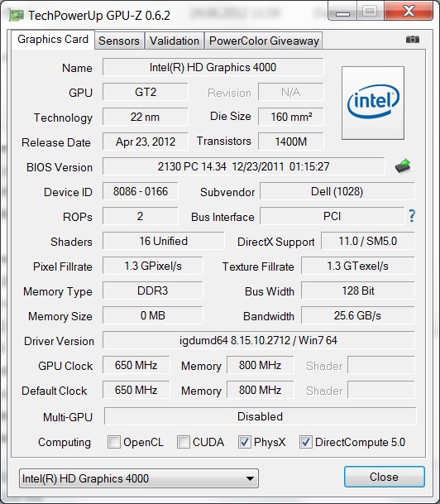The width and height of the screenshot is (440, 504).
Task: Open the PowerColor Giveaway tab
Action: tap(264, 41)
